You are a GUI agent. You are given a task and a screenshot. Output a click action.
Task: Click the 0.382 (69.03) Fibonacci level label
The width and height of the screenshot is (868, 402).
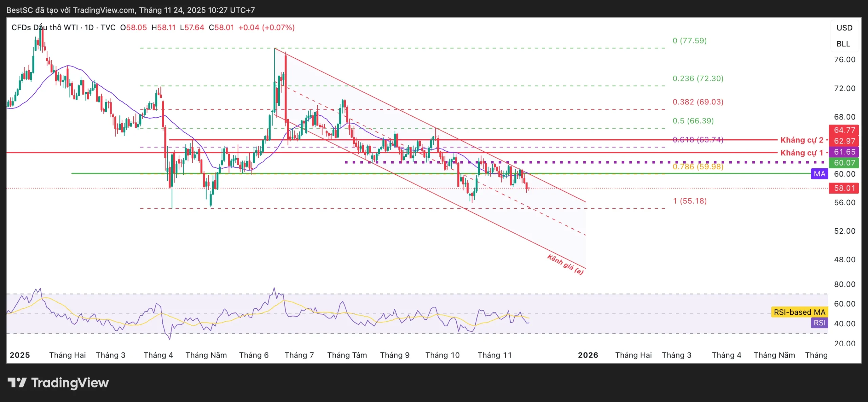click(698, 102)
